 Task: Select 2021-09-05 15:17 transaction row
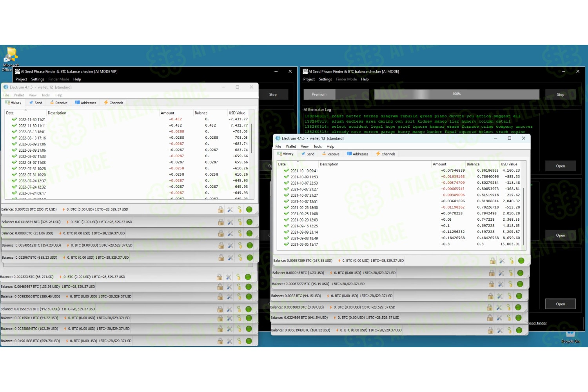399,244
